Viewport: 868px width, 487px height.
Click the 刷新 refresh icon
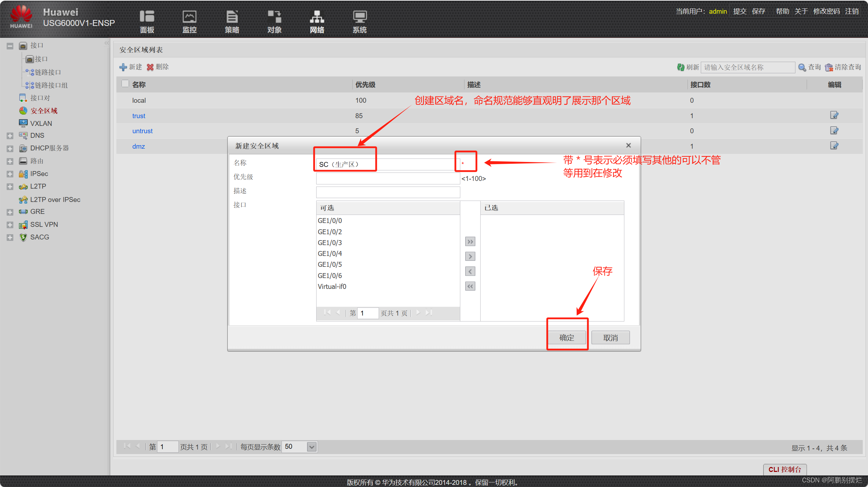click(680, 67)
